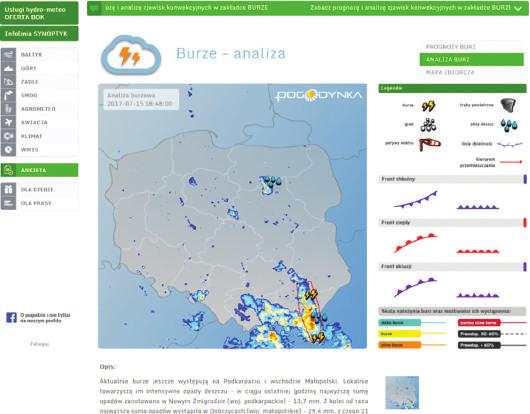Follow the Facebook profile text link
The image size is (530, 414).
45,318
